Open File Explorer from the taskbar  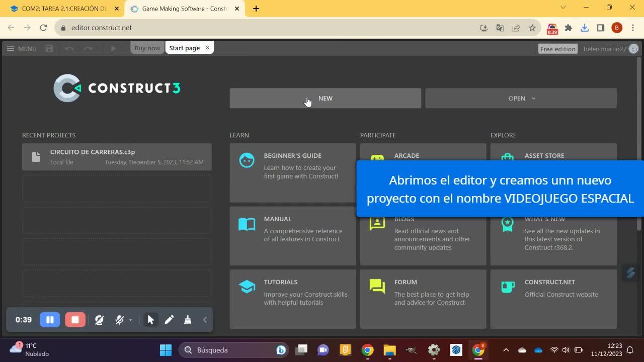pos(390,350)
